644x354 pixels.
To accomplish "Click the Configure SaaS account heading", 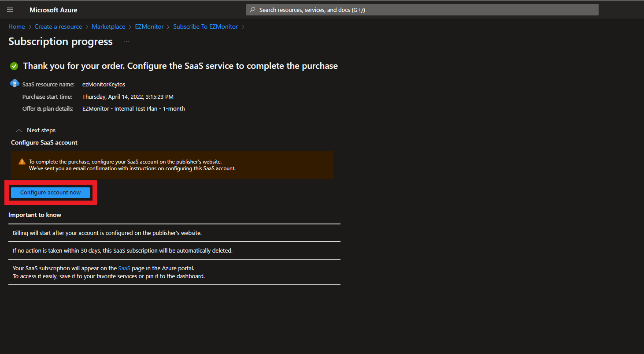I will (44, 142).
